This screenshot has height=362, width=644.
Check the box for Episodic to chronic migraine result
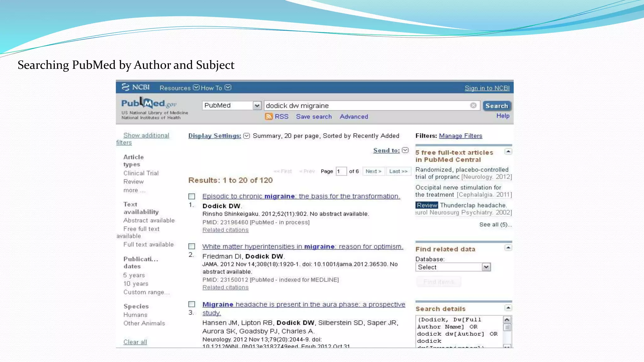click(192, 196)
